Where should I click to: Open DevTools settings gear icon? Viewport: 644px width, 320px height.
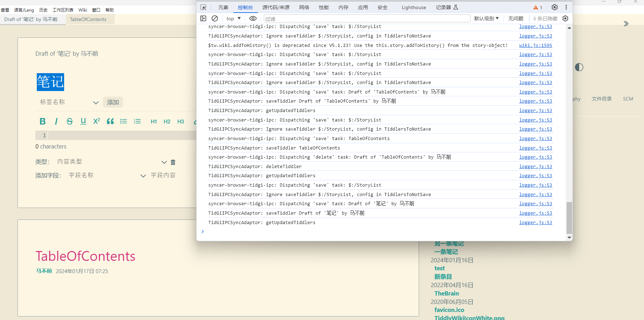[555, 7]
